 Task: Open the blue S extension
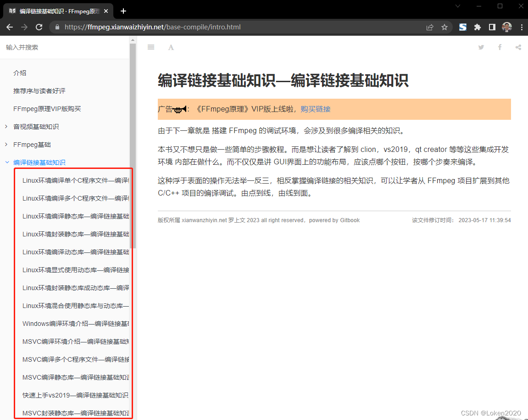463,27
